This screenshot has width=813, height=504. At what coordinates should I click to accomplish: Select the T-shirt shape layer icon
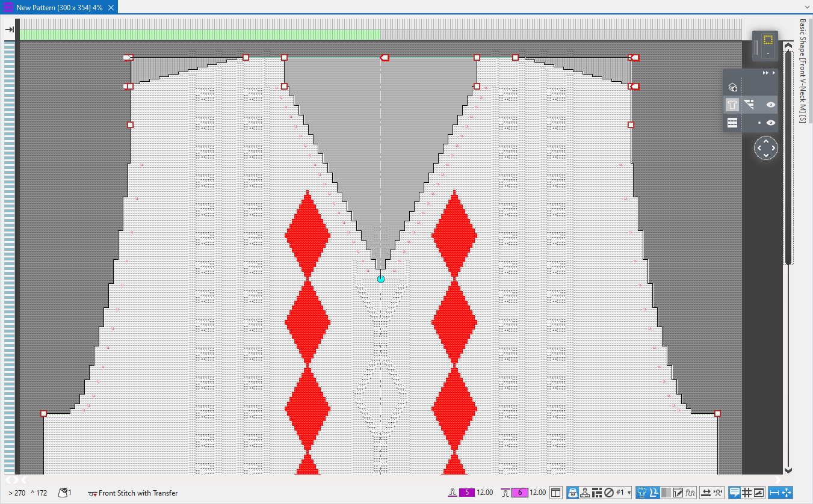click(x=732, y=105)
